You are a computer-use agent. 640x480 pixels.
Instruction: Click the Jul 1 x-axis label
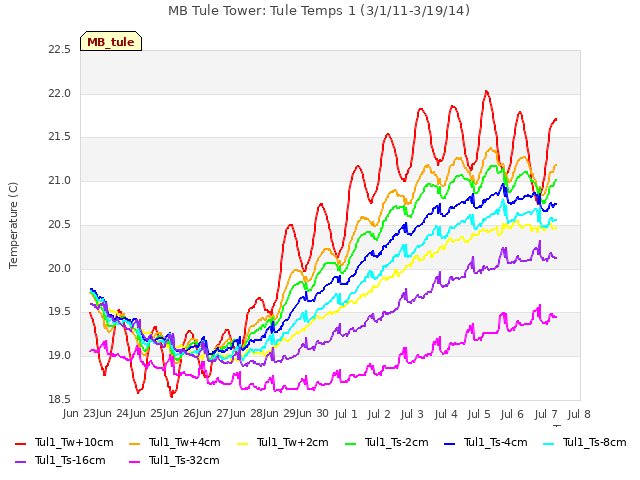click(346, 414)
